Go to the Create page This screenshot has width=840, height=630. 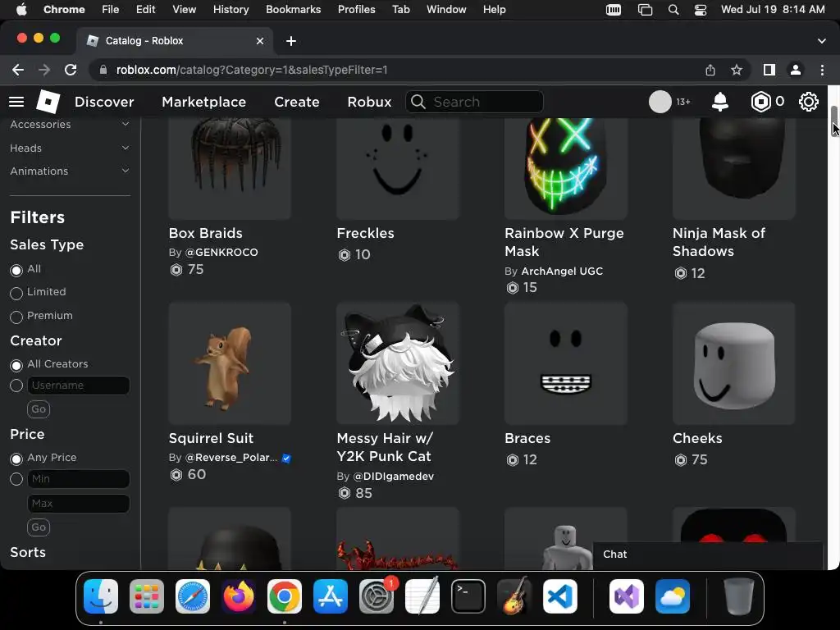click(297, 102)
